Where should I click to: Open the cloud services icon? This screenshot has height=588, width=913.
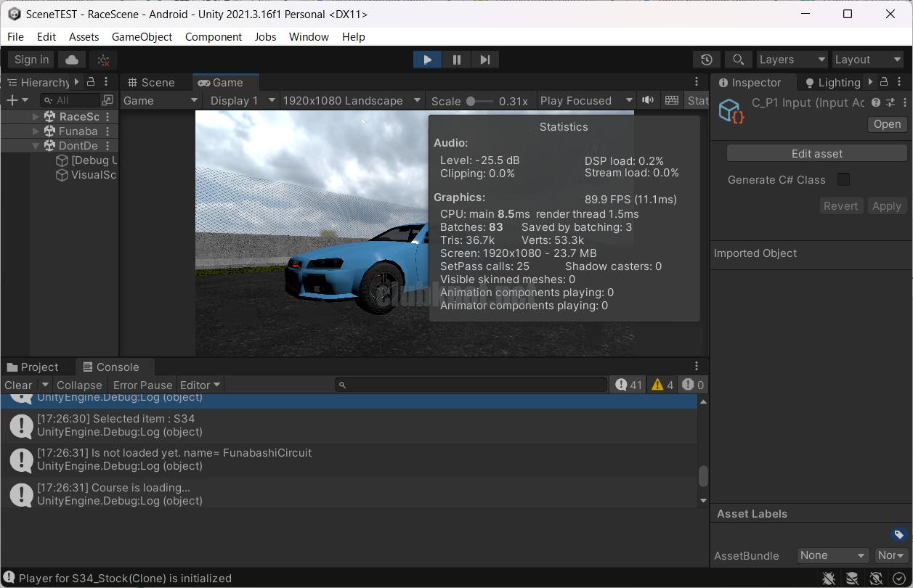72,60
